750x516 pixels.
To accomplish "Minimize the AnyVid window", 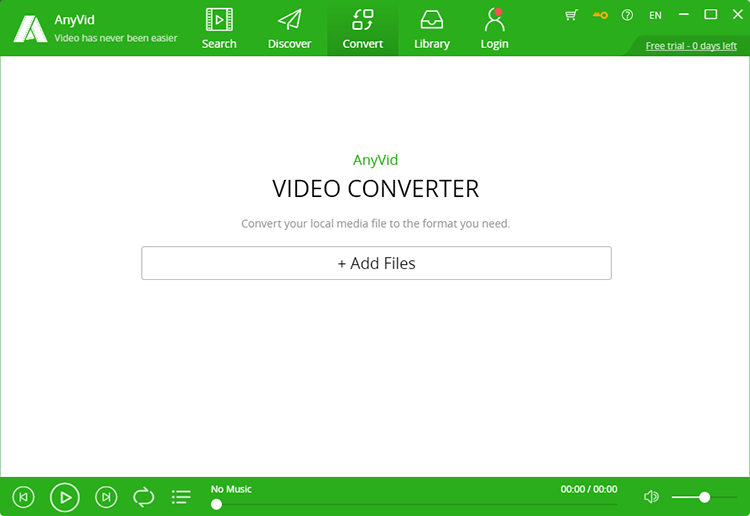I will click(684, 15).
